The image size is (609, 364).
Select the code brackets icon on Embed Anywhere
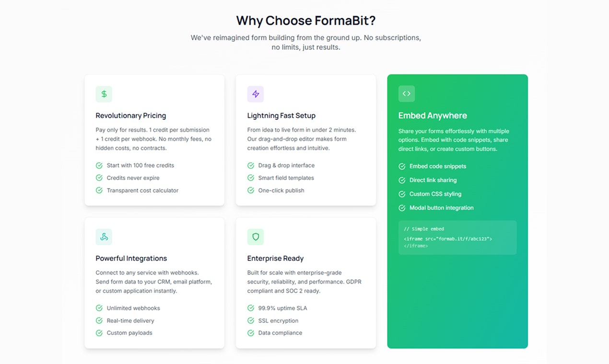click(x=407, y=93)
